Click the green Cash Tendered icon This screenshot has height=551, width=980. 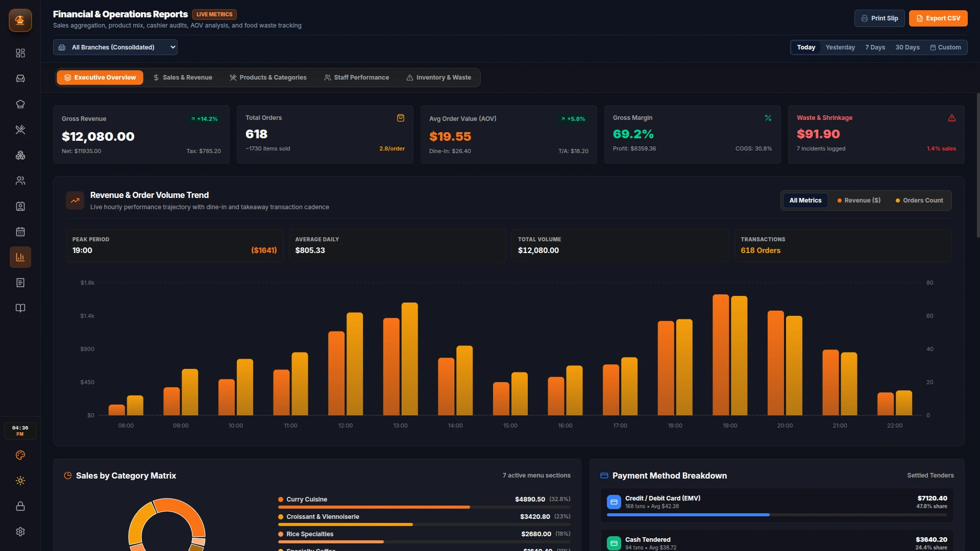[x=614, y=543]
